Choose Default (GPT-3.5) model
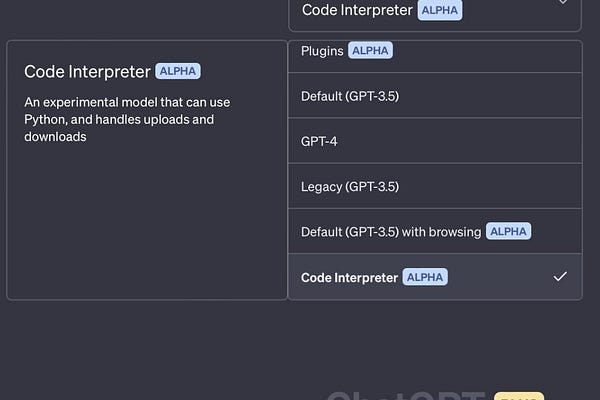 tap(435, 95)
